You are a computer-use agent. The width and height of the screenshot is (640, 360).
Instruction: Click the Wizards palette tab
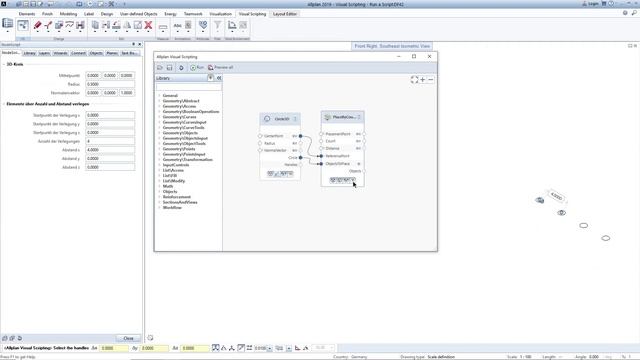(60, 53)
